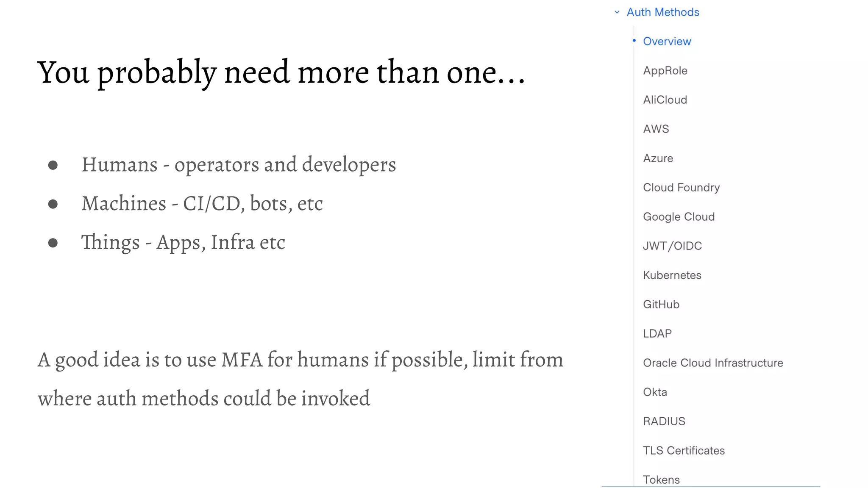Click the 'A good idea is to use MFA' paragraph
Image resolution: width=868 pixels, height=488 pixels.
coord(300,379)
